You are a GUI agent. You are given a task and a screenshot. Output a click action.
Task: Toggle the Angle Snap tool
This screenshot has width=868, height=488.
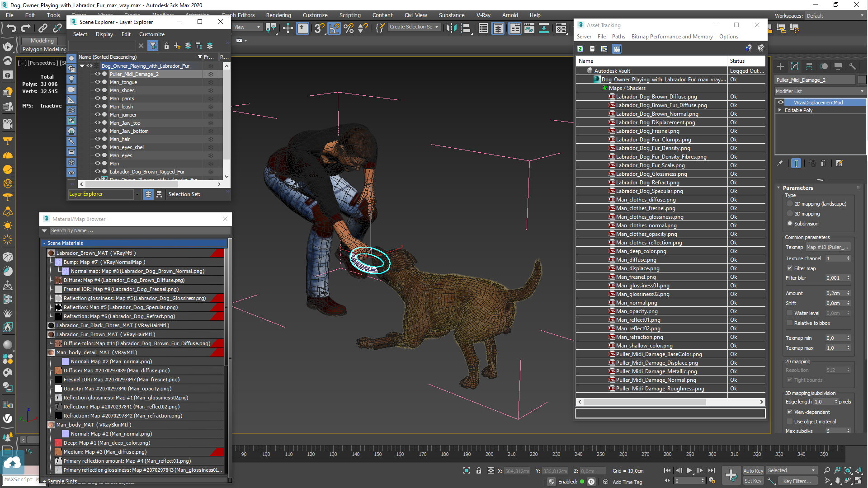(334, 28)
